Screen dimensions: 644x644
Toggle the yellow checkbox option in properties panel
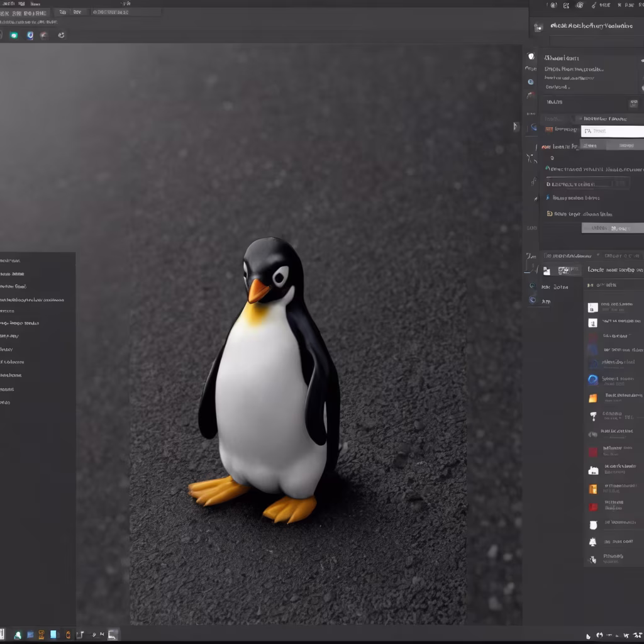550,214
